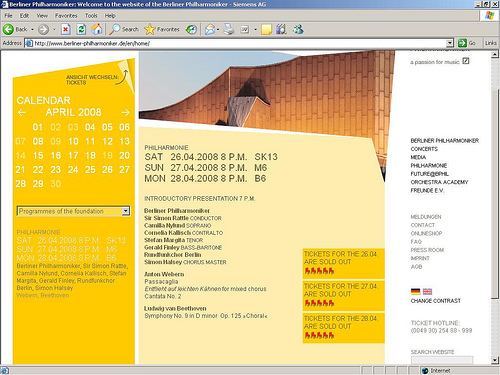500x375 pixels.
Task: Click the Mail envelope icon
Action: pyautogui.click(x=210, y=30)
